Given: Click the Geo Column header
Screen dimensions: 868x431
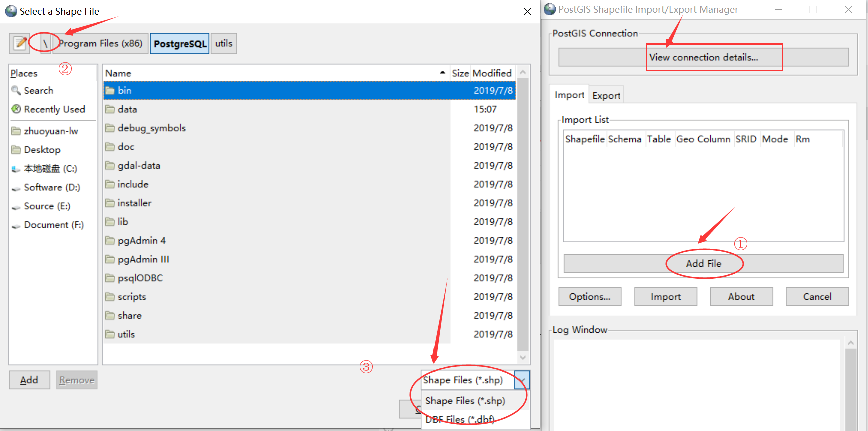Looking at the screenshot, I should pos(703,139).
